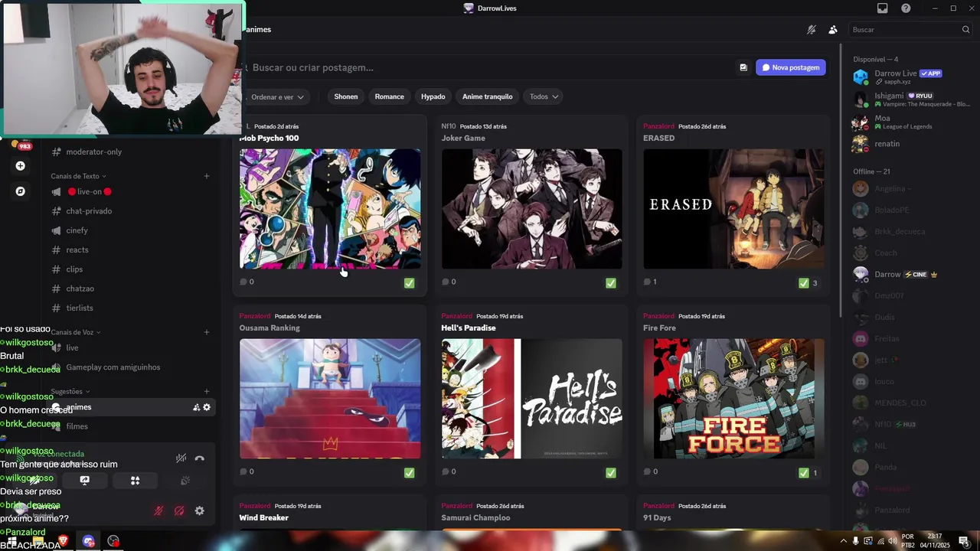Undeafen the red headphones icon

click(x=179, y=511)
